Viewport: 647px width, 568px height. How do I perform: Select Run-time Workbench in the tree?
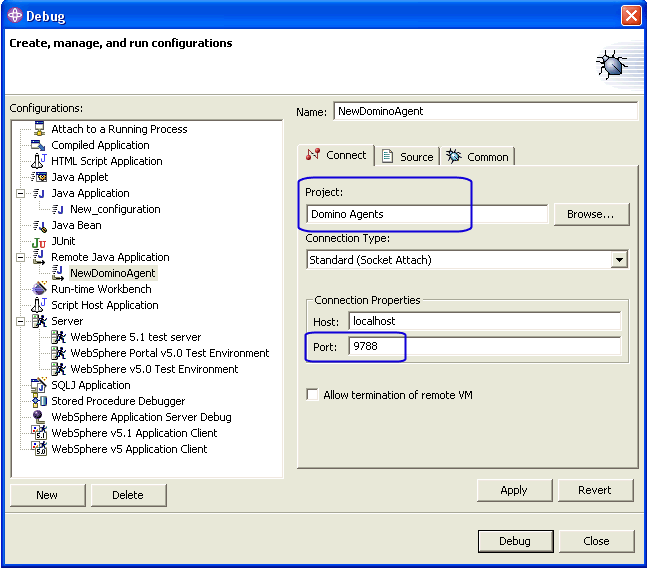click(x=101, y=289)
